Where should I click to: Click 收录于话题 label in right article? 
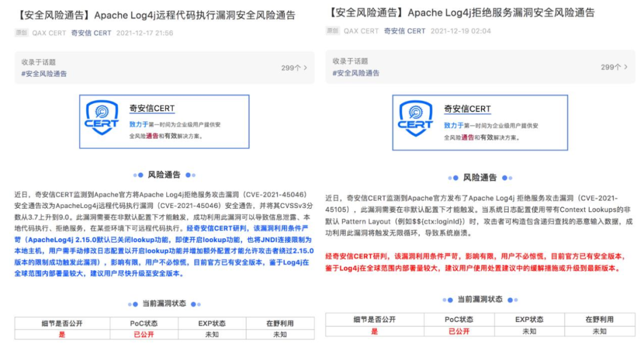point(351,61)
